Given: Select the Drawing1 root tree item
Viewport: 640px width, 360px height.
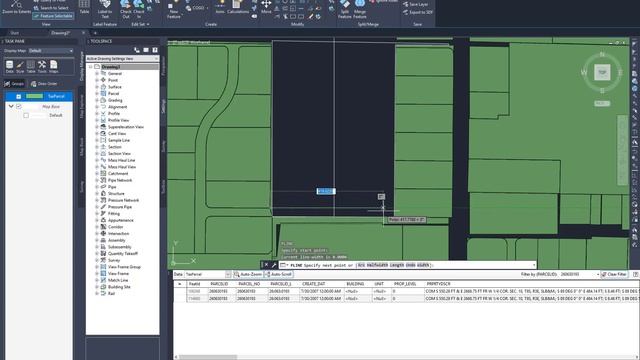Looking at the screenshot, I should pyautogui.click(x=111, y=67).
